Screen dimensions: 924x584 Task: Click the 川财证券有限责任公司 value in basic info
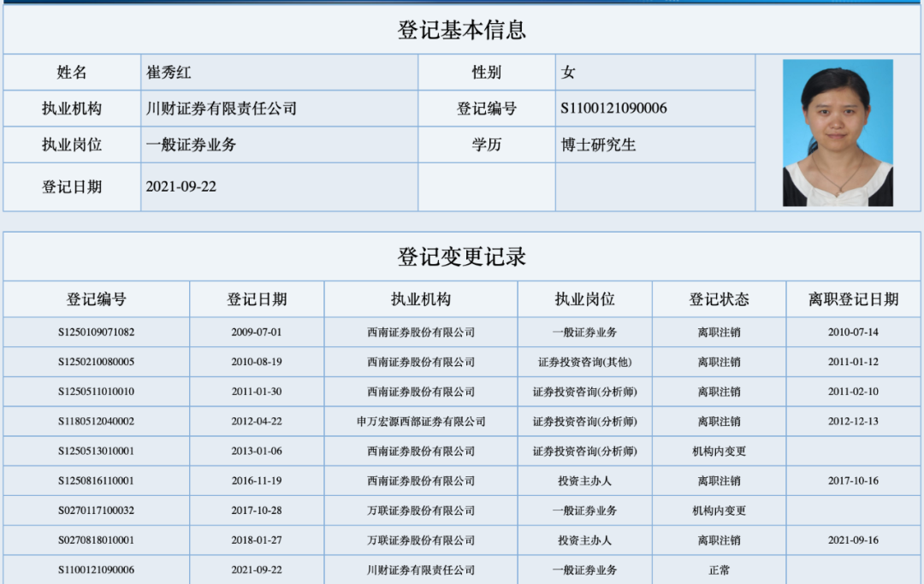(222, 109)
